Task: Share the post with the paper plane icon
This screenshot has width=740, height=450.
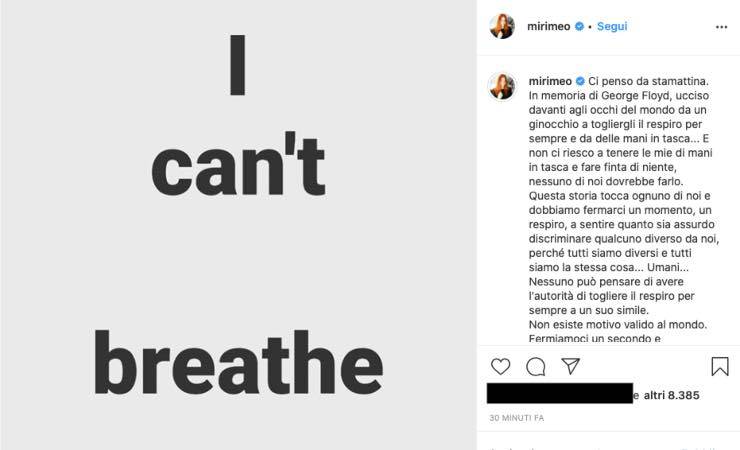Action: 570,367
